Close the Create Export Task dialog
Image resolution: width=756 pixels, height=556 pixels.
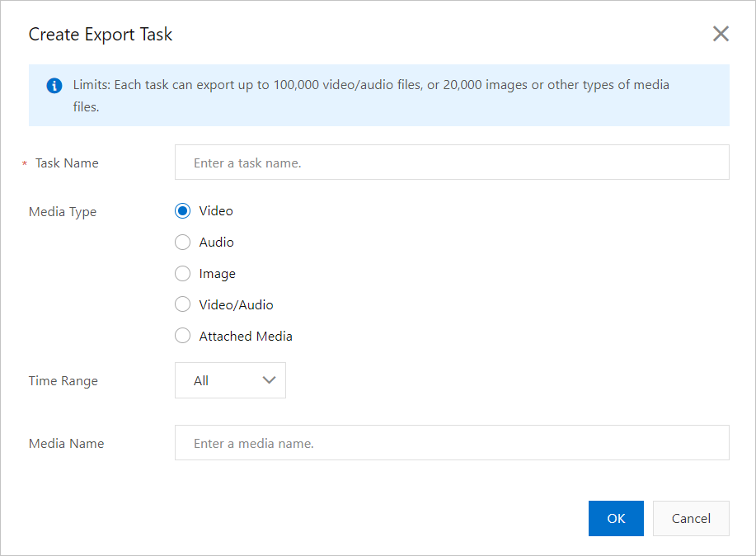pyautogui.click(x=721, y=34)
